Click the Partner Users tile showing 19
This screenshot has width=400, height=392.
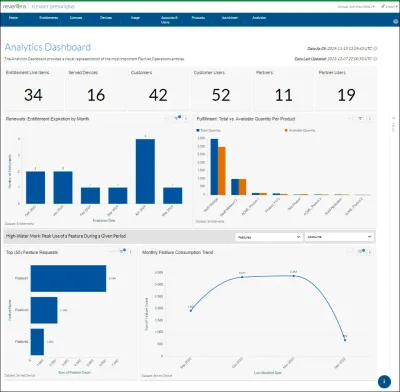346,89
